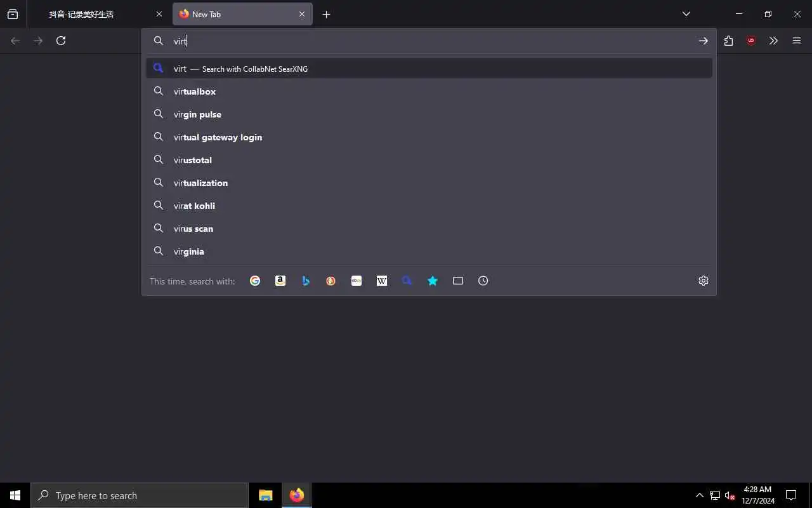Open the Extensions puzzle icon
The height and width of the screenshot is (508, 812).
[728, 41]
